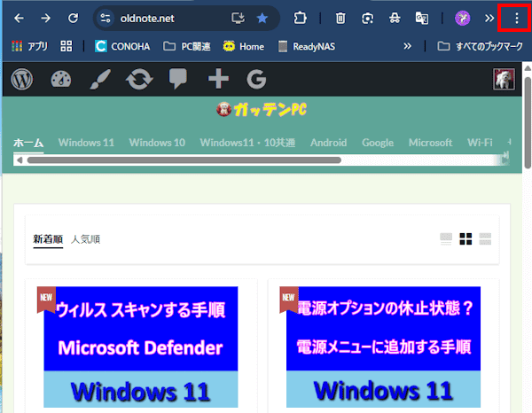
Task: Select the four-square grid layout icon
Action: [465, 238]
